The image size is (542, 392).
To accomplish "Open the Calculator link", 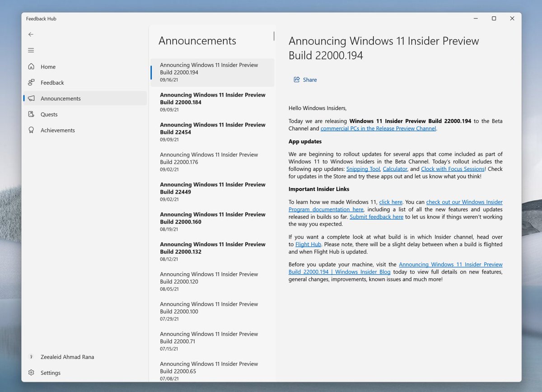I will (x=395, y=169).
